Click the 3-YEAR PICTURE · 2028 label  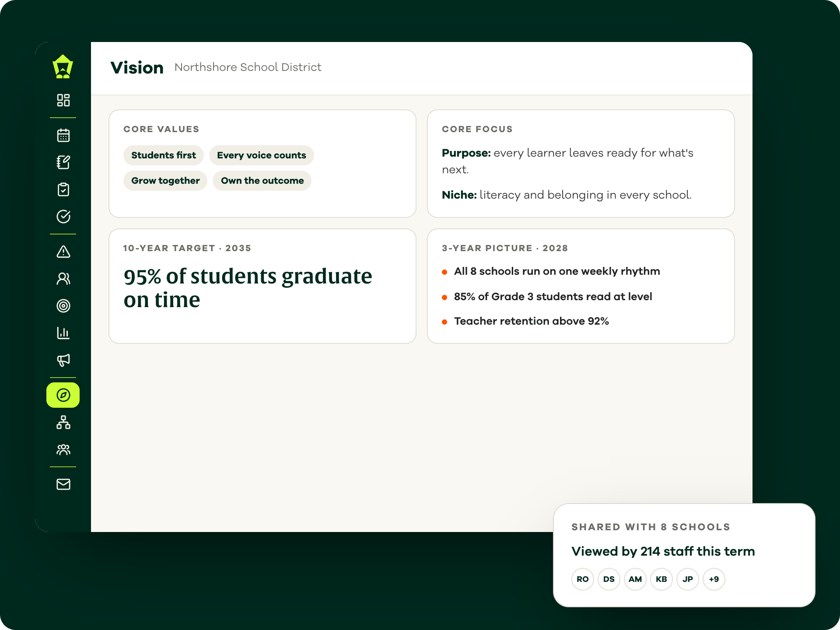[505, 248]
